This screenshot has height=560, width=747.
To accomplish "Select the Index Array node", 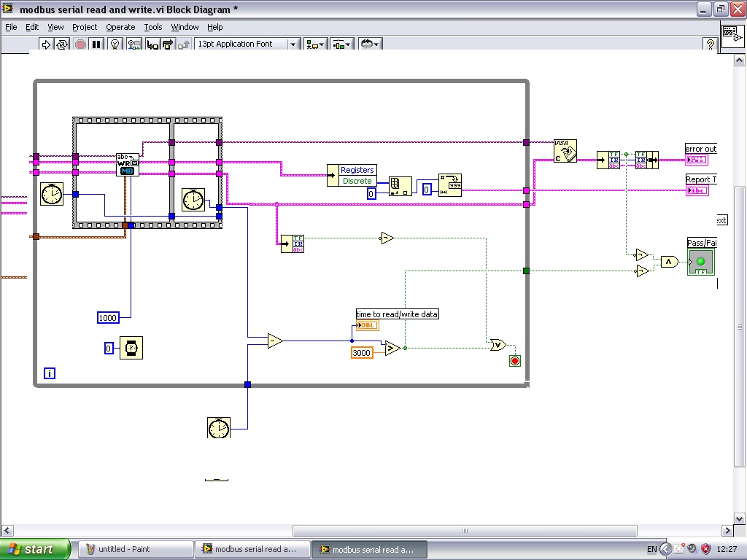I will (400, 186).
